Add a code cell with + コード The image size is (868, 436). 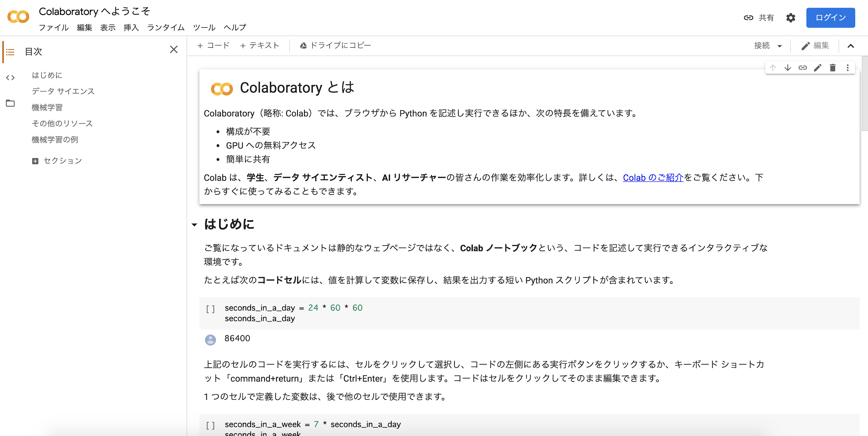coord(213,45)
